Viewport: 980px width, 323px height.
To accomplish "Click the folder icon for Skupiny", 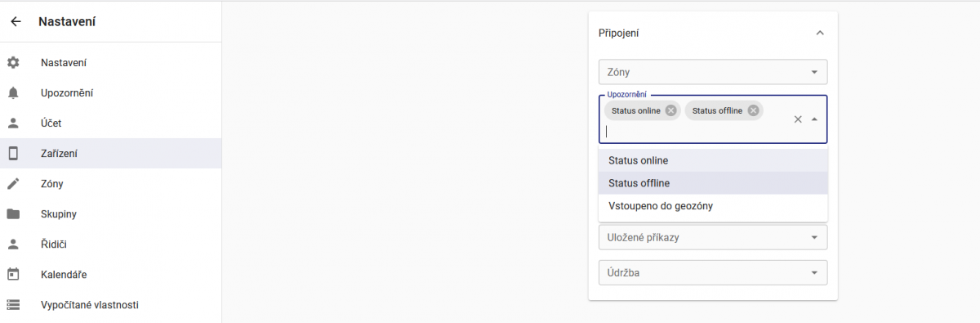I will [x=13, y=214].
